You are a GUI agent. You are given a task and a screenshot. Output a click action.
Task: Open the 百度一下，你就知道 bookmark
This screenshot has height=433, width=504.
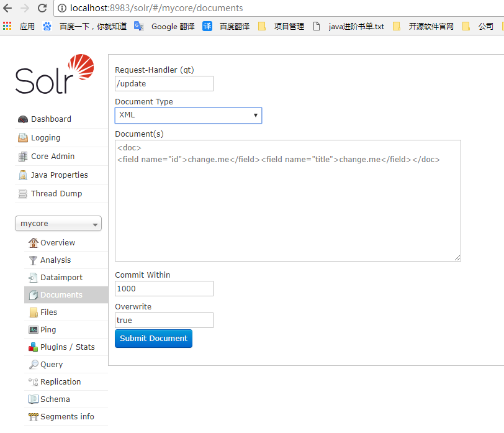click(x=85, y=26)
